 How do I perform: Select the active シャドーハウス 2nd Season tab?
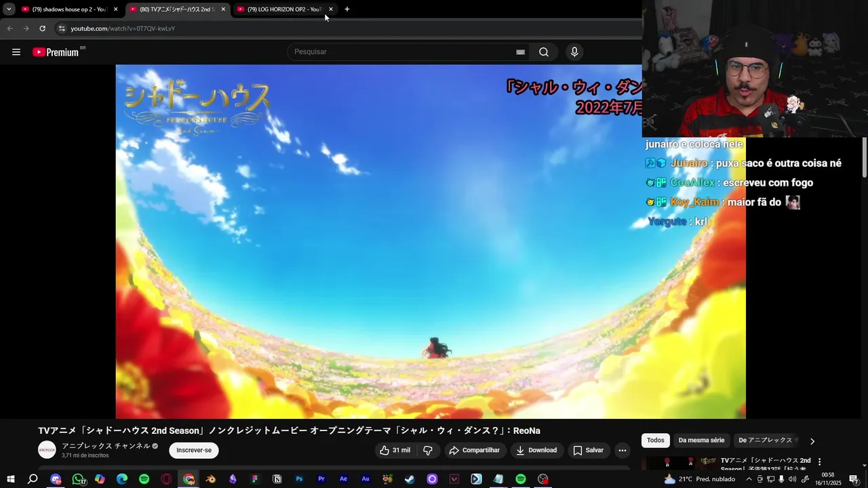(176, 9)
